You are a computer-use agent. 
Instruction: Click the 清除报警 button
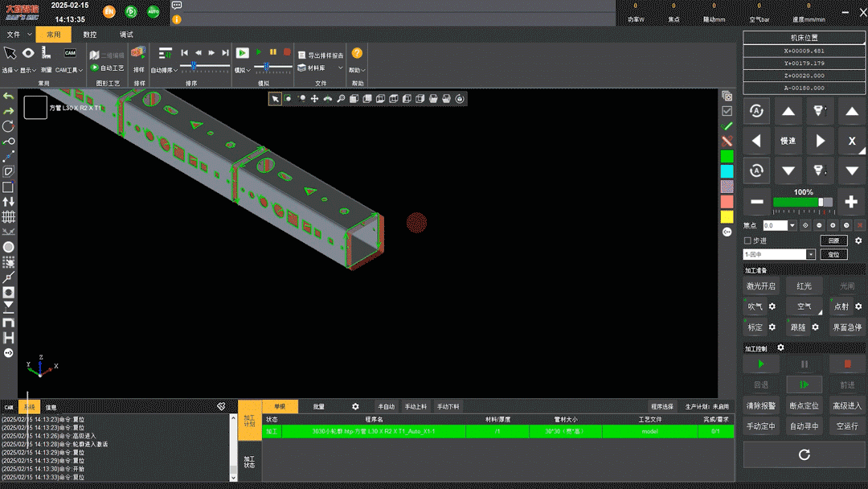[760, 406]
